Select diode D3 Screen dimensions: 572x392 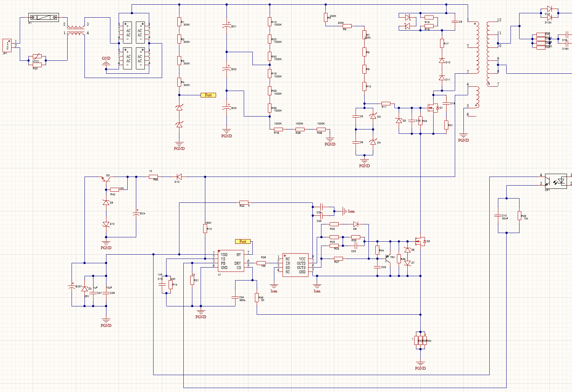[x=373, y=116]
